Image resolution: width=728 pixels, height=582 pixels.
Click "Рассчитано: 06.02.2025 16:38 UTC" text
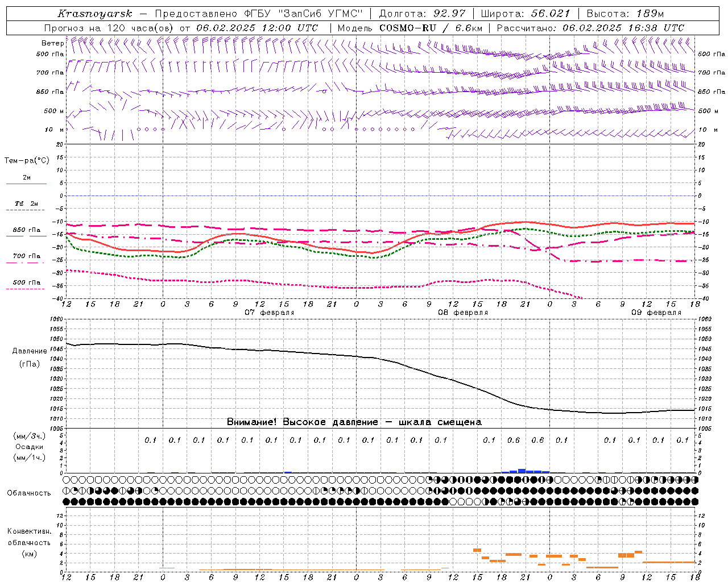590,28
